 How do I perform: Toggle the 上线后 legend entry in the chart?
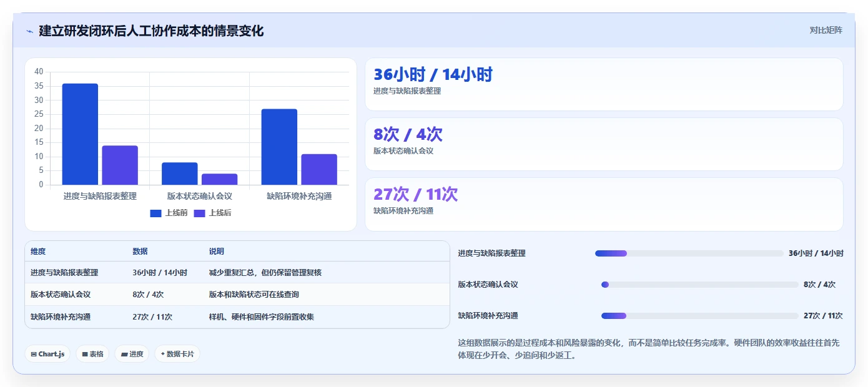[x=212, y=213]
